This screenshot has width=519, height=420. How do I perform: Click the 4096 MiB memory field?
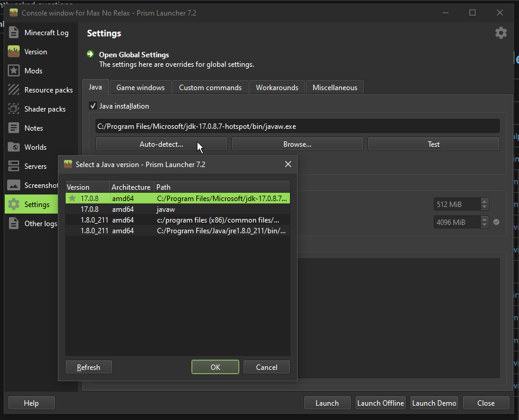coord(457,222)
